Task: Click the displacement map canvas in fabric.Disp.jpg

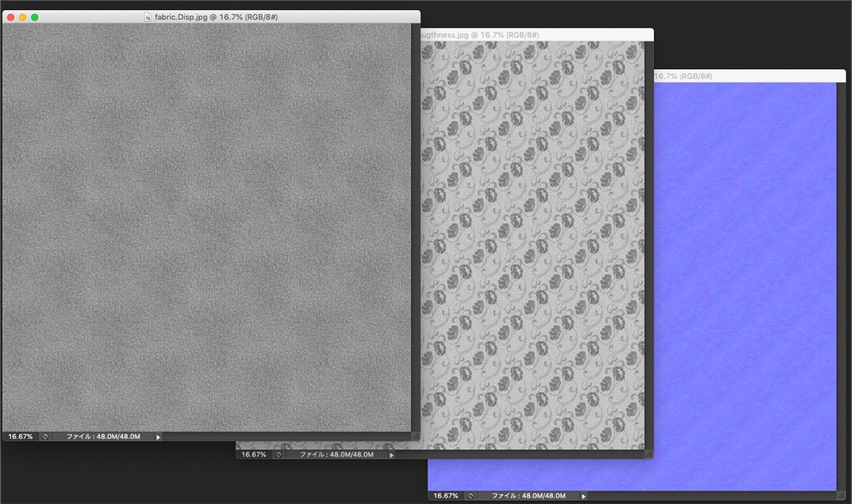Action: [206, 228]
